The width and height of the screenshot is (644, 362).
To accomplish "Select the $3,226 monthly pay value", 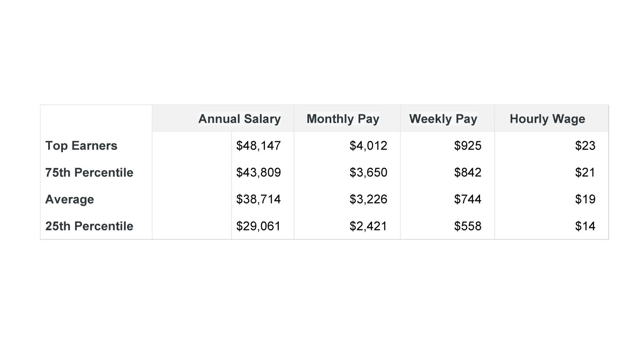I will coord(368,199).
